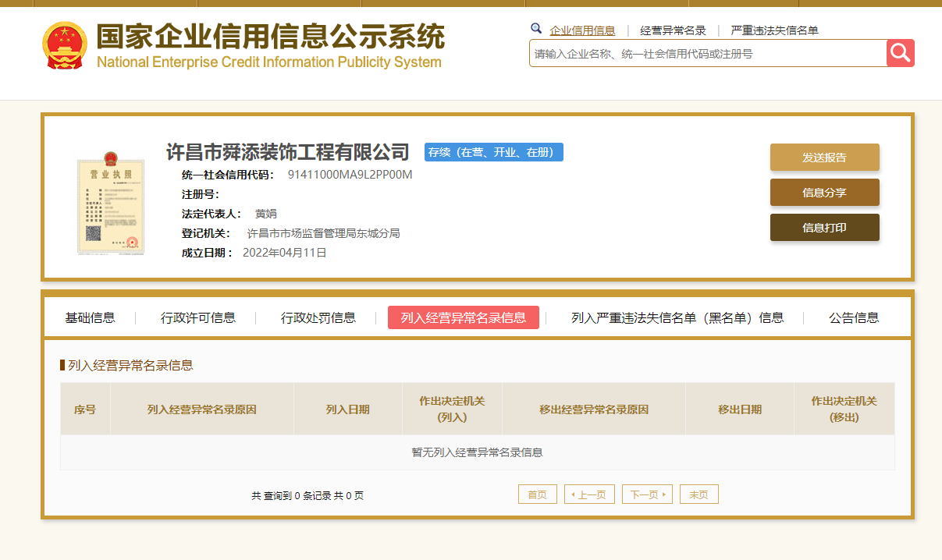942x560 pixels.
Task: Click the 列入经营异常名录原因 column header
Action: 202,409
